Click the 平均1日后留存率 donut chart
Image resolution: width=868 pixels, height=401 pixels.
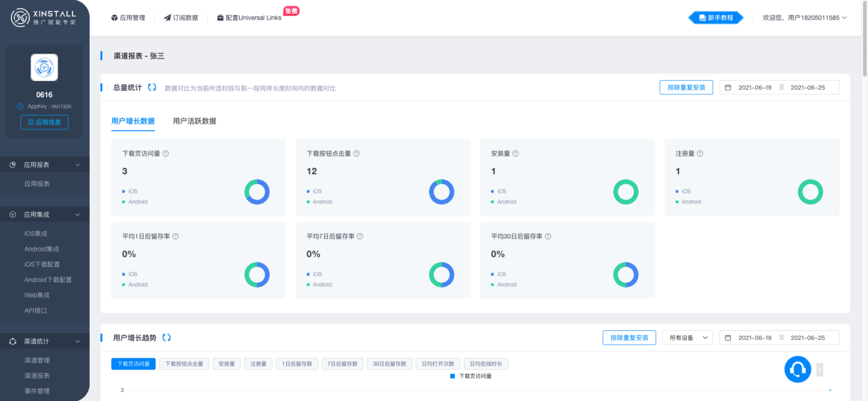[x=257, y=275]
